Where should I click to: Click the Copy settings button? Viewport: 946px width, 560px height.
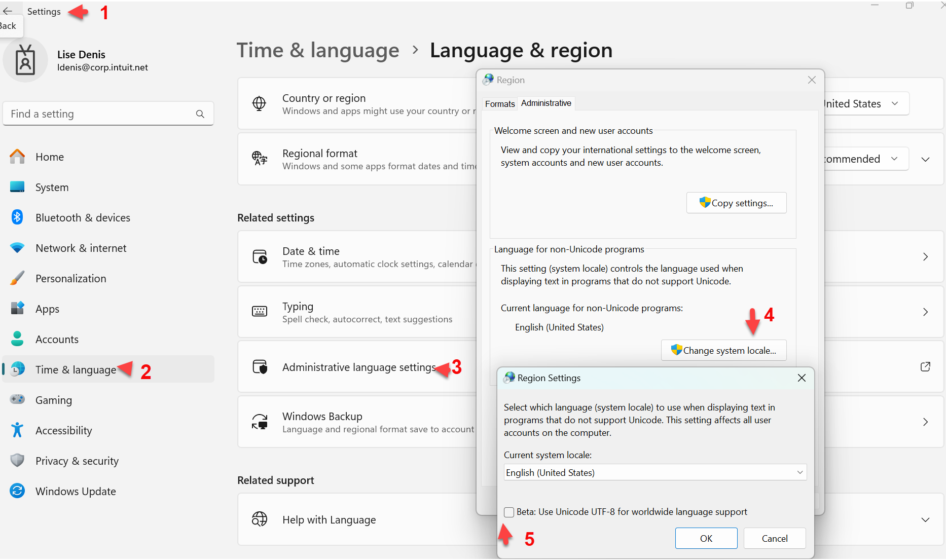tap(736, 203)
